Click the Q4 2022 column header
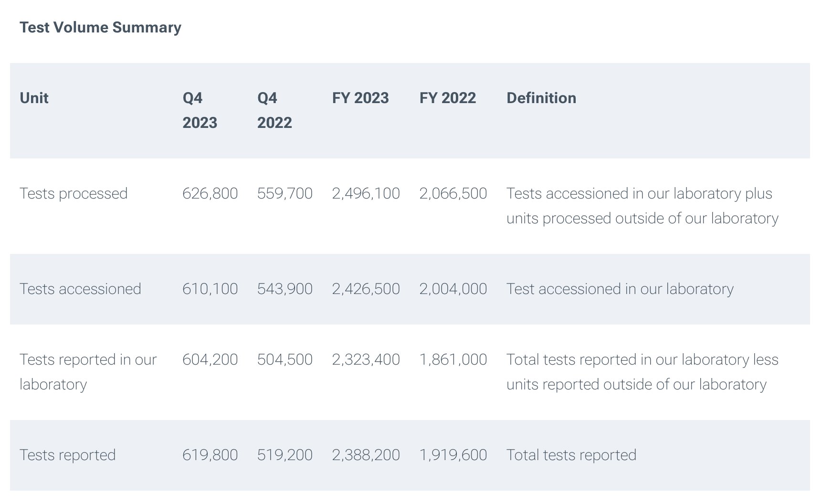 pos(274,110)
